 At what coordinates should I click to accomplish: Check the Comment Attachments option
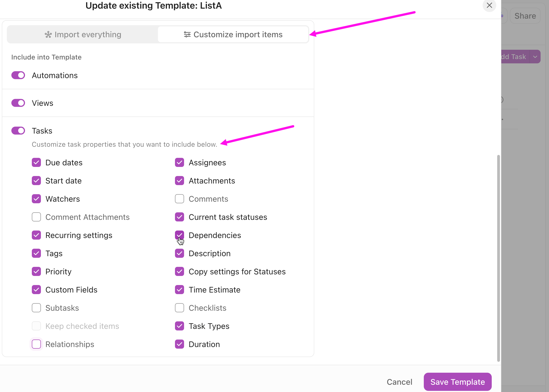(x=36, y=217)
